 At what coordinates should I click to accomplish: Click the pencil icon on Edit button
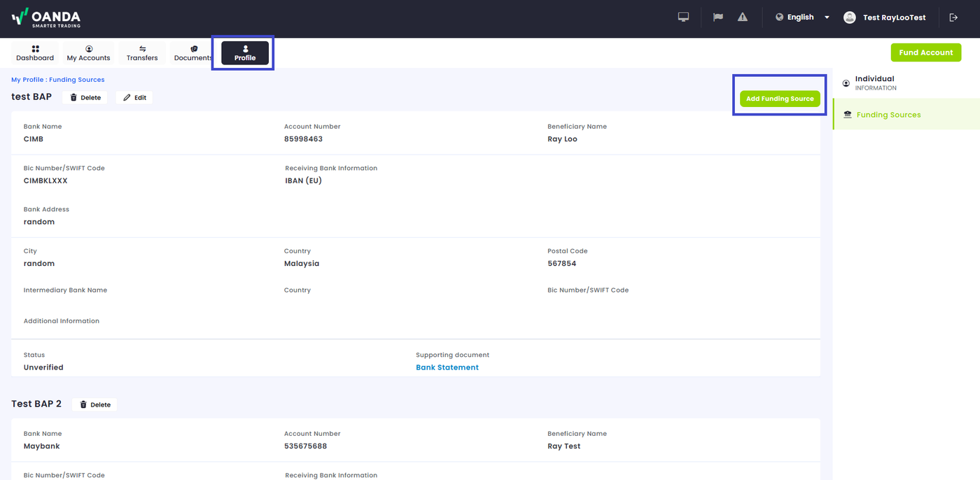click(x=127, y=97)
